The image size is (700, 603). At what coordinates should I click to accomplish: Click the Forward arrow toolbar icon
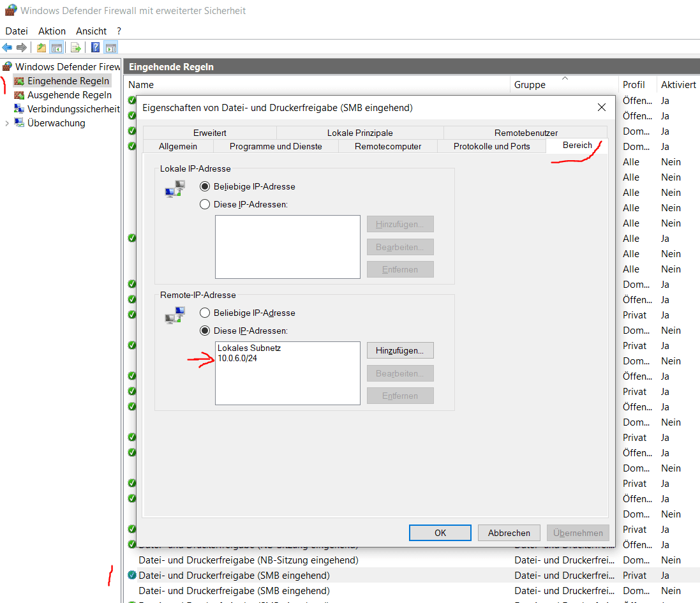22,47
